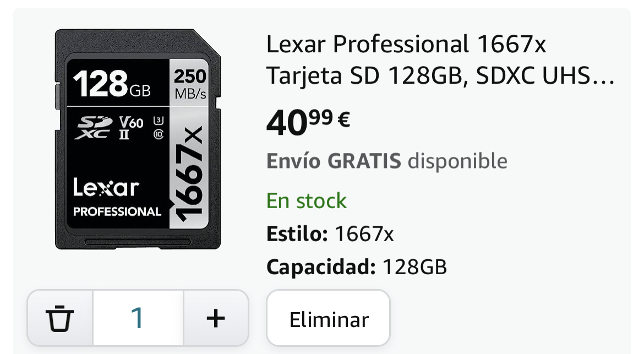Select the Capacidad: 128GB line
Image resolution: width=644 pixels, height=354 pixels.
tap(357, 267)
